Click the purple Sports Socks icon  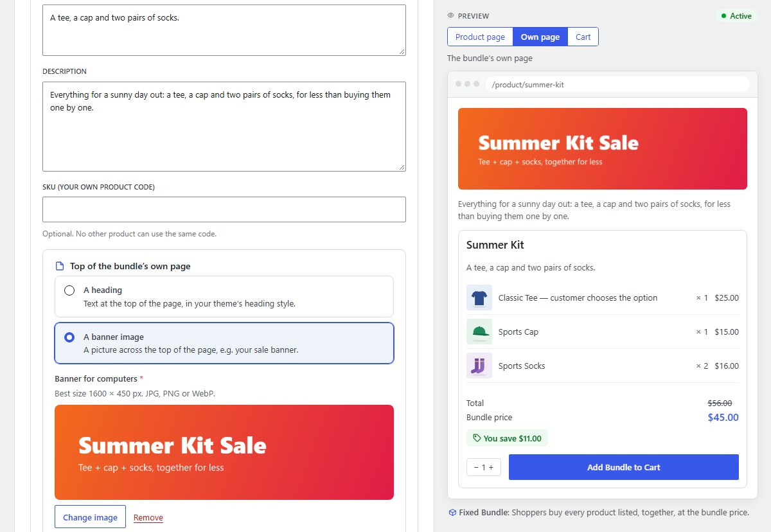pos(479,366)
